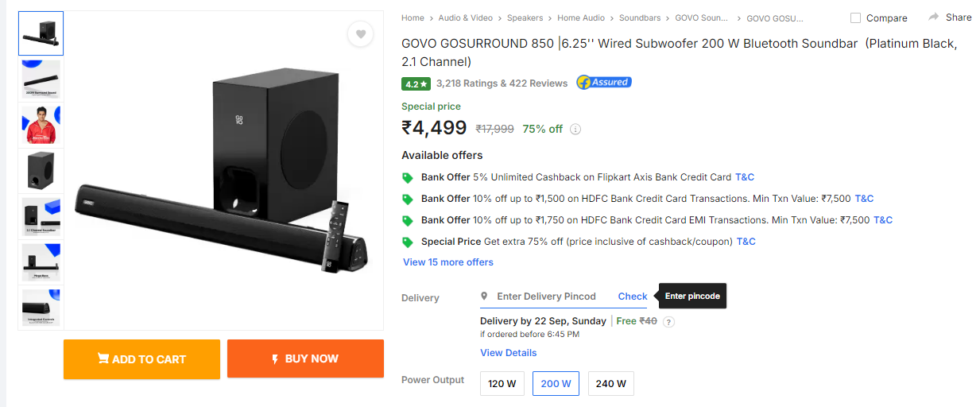Click the Buy Now button
This screenshot has width=980, height=407.
305,359
